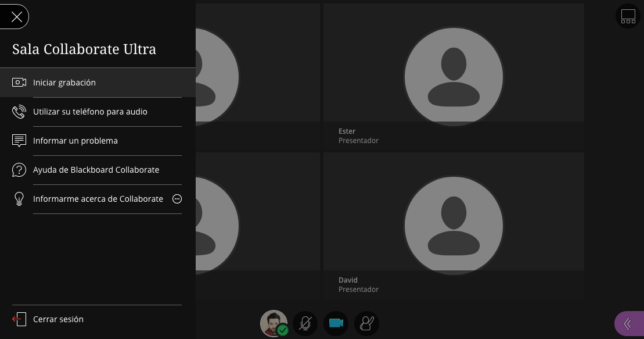The width and height of the screenshot is (644, 339).
Task: Click the phone audio icon
Action: tap(19, 112)
